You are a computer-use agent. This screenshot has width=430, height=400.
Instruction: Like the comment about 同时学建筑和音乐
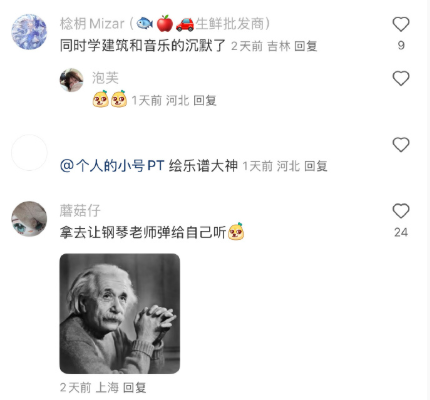401,24
